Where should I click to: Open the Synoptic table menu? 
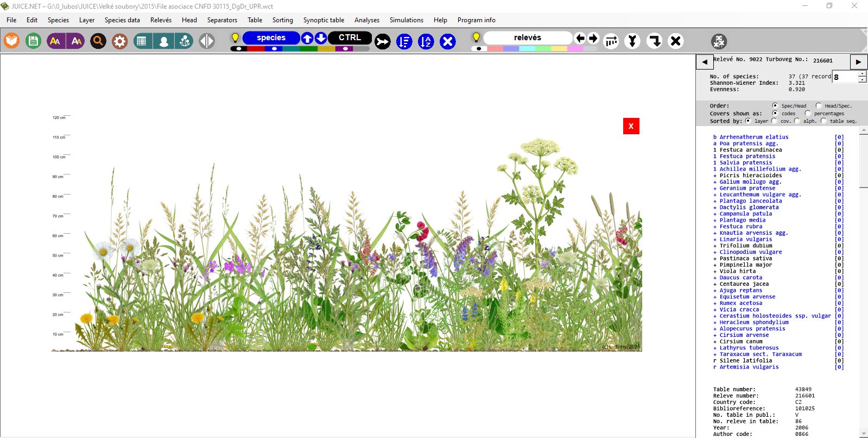click(324, 20)
